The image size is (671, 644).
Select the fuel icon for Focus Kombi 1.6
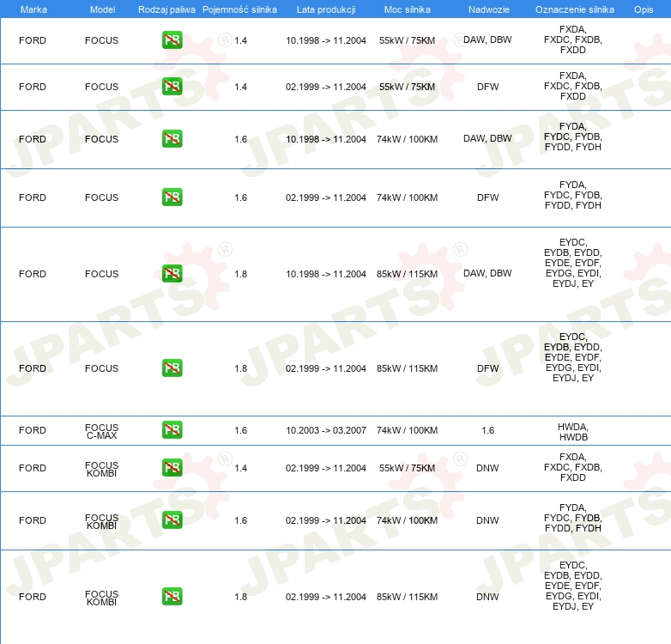pos(172,519)
